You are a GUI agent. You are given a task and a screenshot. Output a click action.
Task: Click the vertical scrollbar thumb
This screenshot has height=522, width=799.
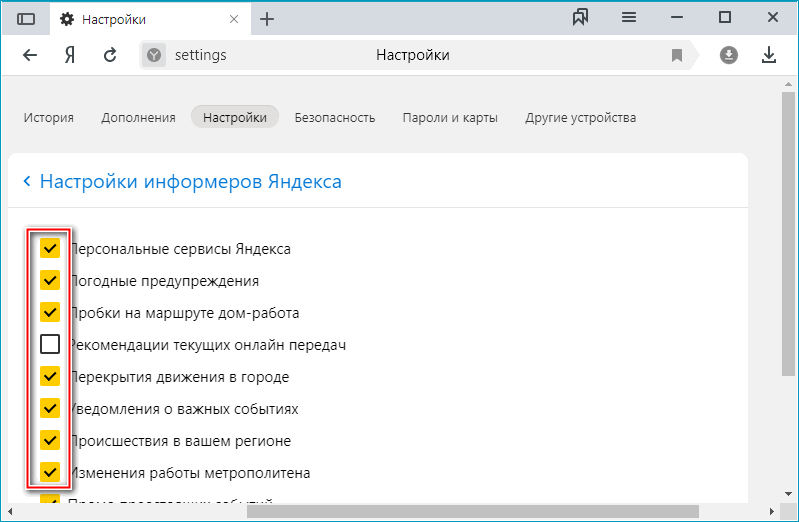tap(788, 234)
